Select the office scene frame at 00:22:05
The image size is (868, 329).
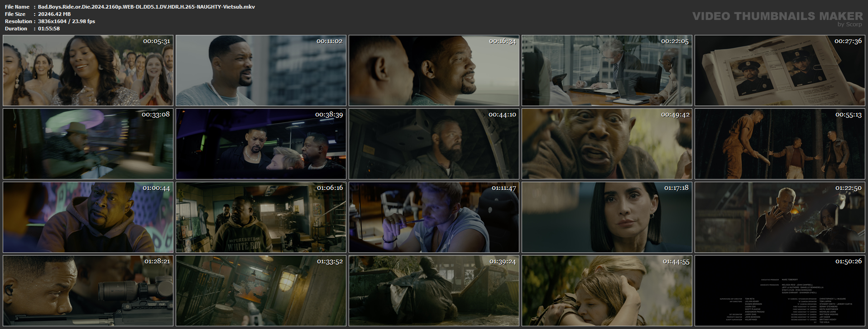(607, 71)
